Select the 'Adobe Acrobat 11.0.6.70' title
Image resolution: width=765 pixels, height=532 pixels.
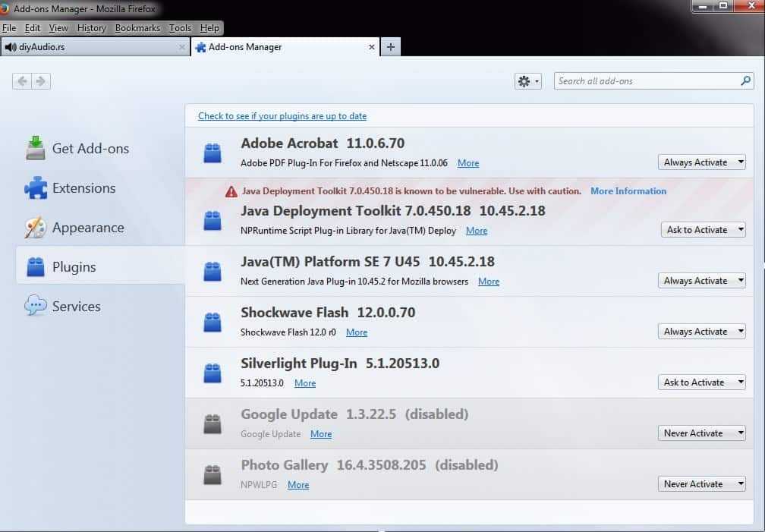[x=323, y=143]
